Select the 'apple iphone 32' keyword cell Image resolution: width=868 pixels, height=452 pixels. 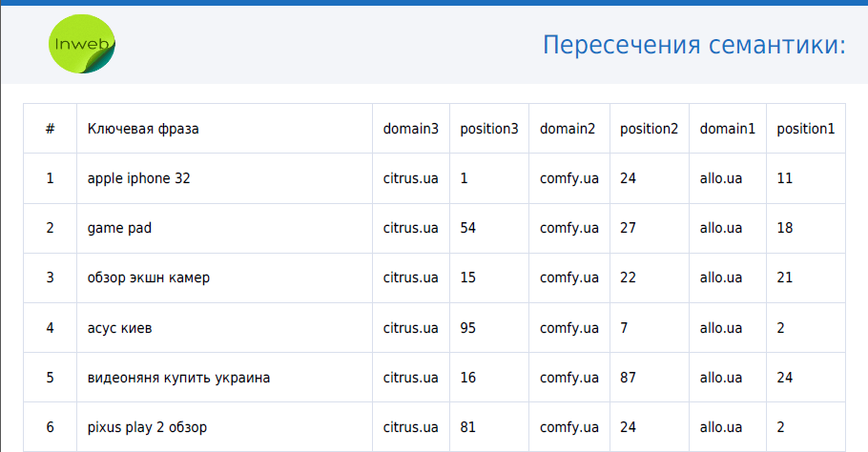pos(225,178)
